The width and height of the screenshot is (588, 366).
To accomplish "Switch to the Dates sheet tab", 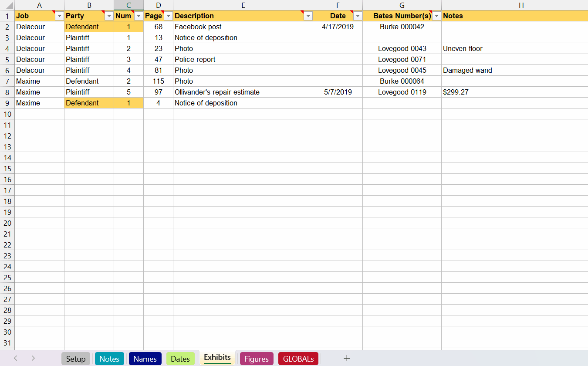I will [x=180, y=359].
